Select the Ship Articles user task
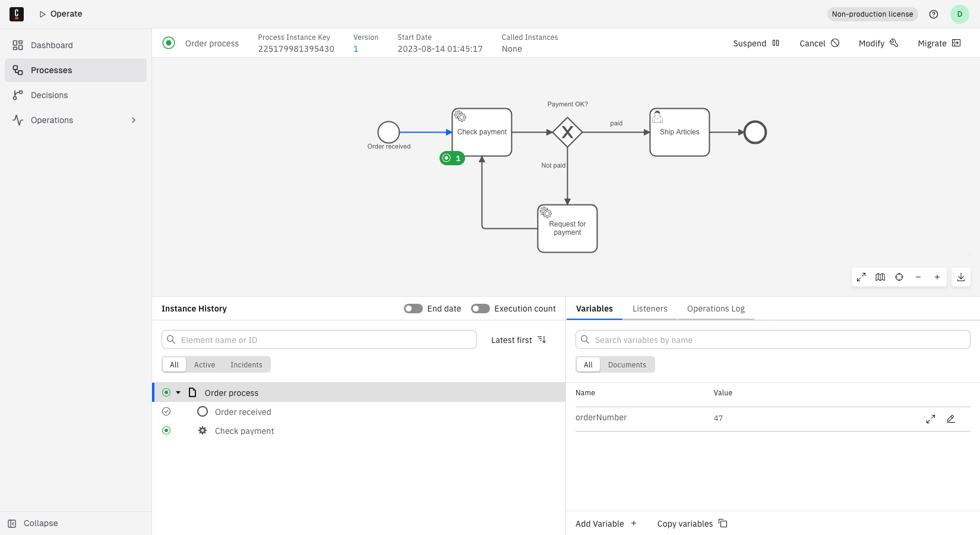980x535 pixels. coord(679,132)
